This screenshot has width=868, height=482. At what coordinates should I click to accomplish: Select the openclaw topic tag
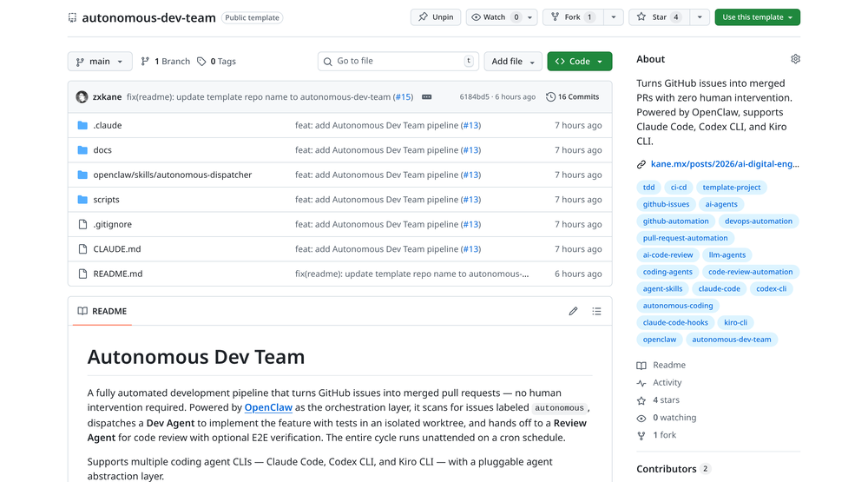[660, 340]
